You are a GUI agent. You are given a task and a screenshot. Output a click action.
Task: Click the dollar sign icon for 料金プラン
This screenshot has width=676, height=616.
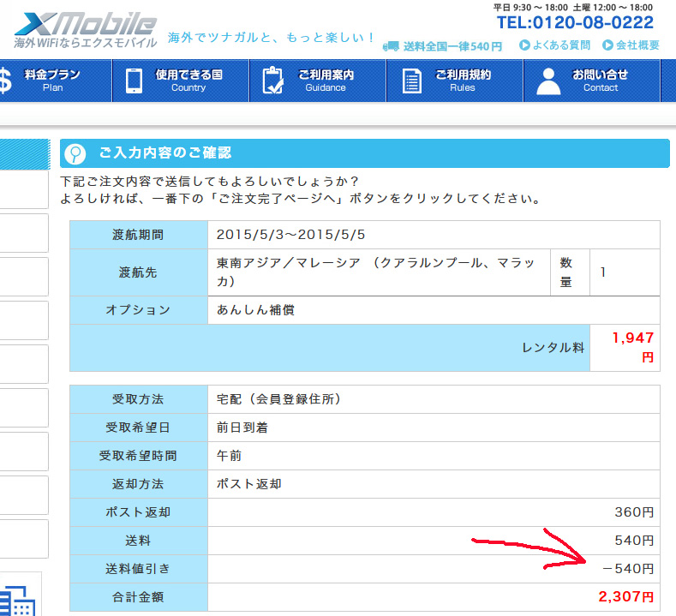[7, 81]
